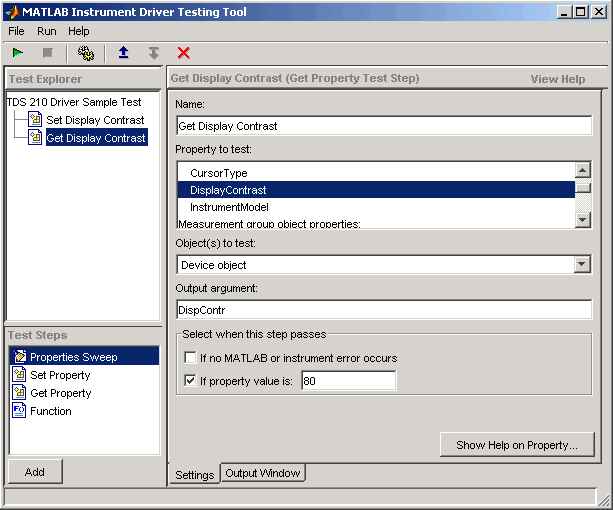This screenshot has height=510, width=613.
Task: Click the MATLAB logo in title bar
Action: 13,12
